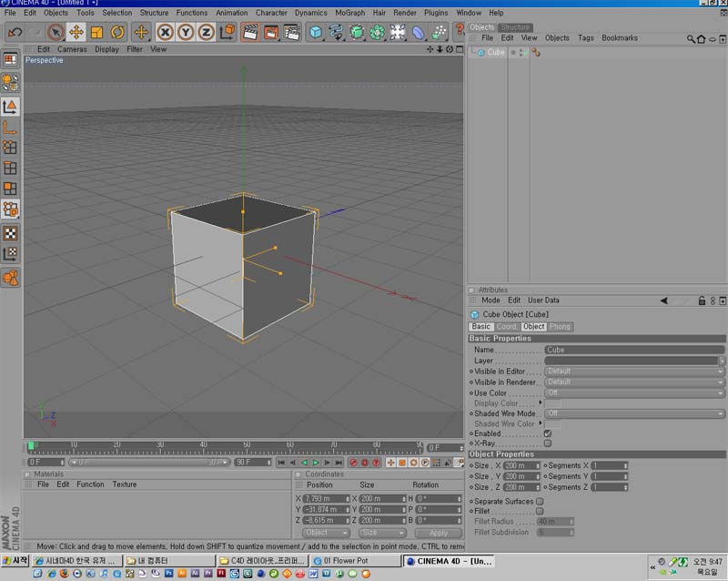Click the timeline preview range slider

coord(149,463)
